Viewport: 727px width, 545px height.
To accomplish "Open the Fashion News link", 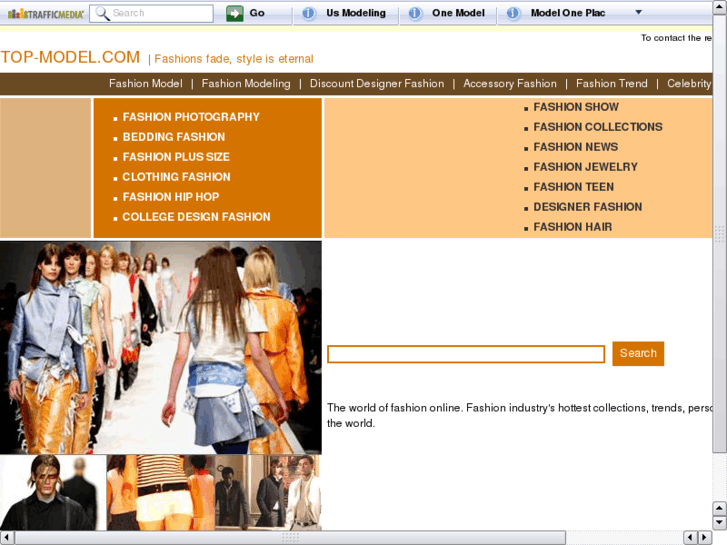I will point(575,147).
